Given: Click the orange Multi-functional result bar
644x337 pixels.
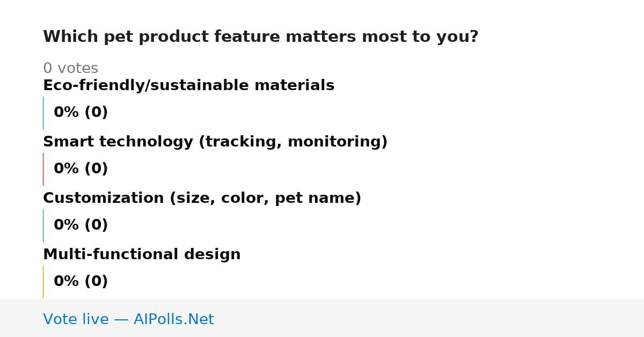Looking at the screenshot, I should pyautogui.click(x=43, y=282).
